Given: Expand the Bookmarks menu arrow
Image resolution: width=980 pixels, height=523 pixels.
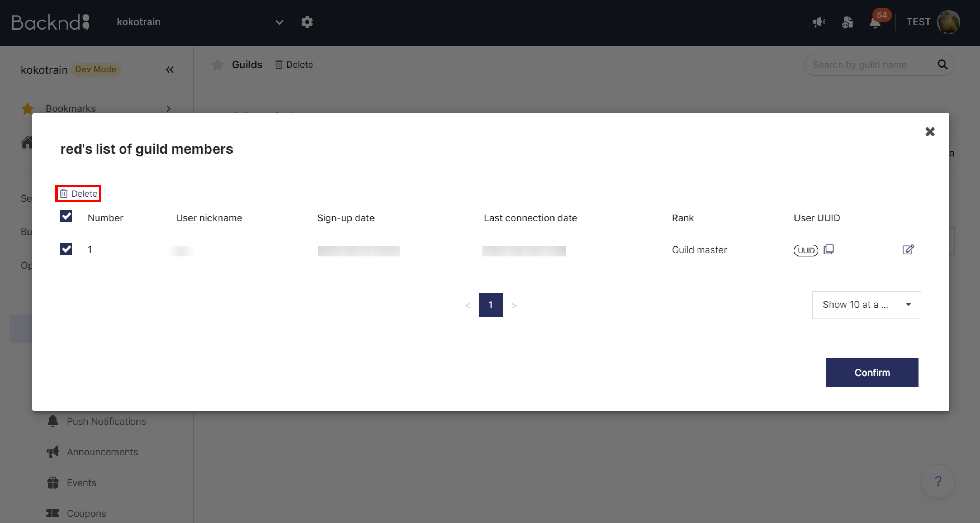Looking at the screenshot, I should pyautogui.click(x=169, y=109).
